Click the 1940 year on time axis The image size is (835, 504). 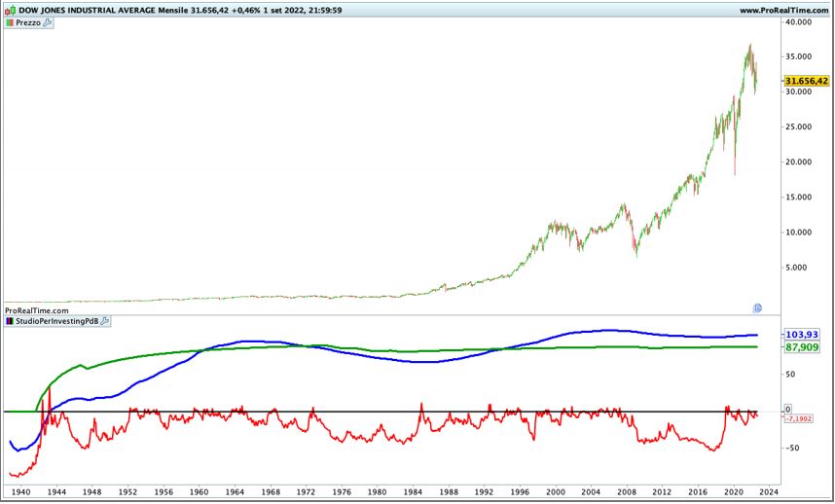tap(20, 492)
